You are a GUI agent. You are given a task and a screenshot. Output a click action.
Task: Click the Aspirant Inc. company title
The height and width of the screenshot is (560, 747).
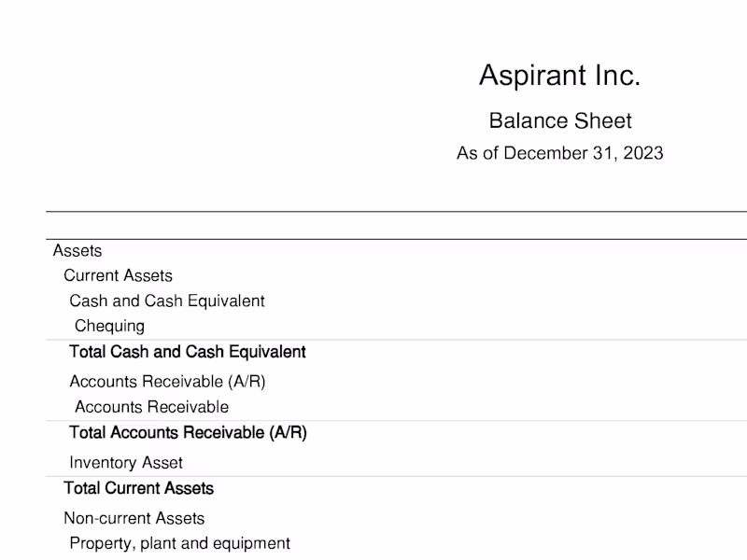(x=559, y=76)
